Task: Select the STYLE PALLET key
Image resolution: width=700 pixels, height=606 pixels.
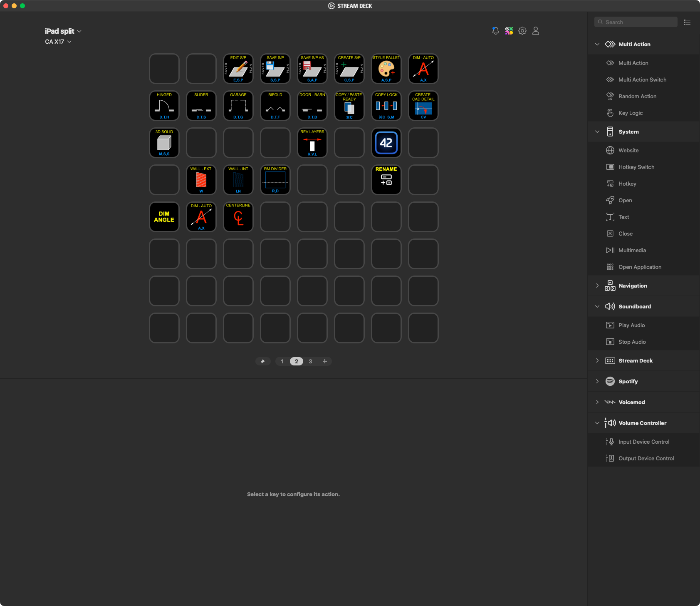Action: point(386,69)
